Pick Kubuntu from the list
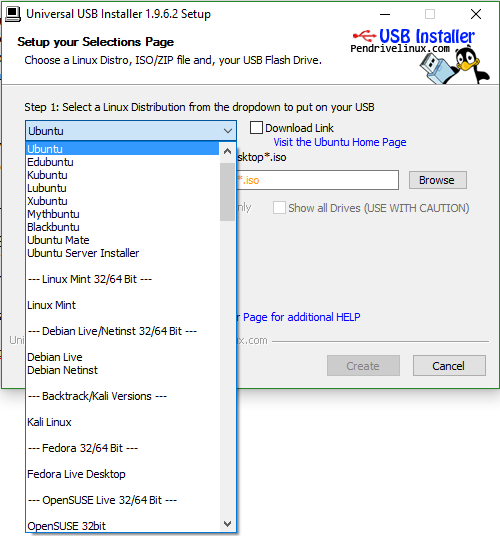Viewport: 500px width, 536px height. (122, 175)
